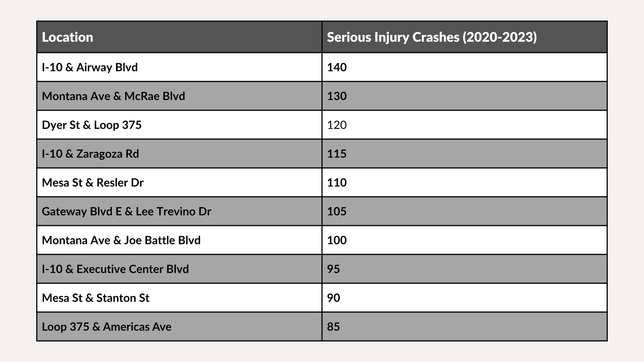Select the Montana Ave & McRae Blvd cell
The width and height of the screenshot is (644, 362).
(179, 96)
